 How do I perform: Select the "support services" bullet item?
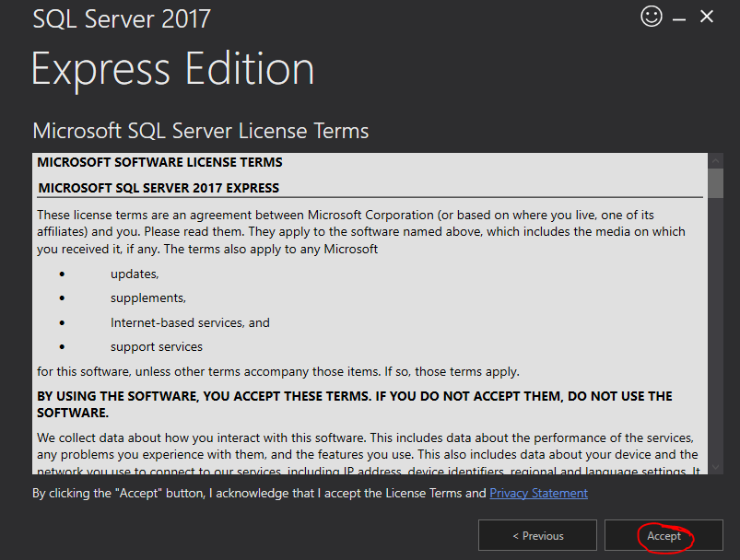pyautogui.click(x=157, y=346)
